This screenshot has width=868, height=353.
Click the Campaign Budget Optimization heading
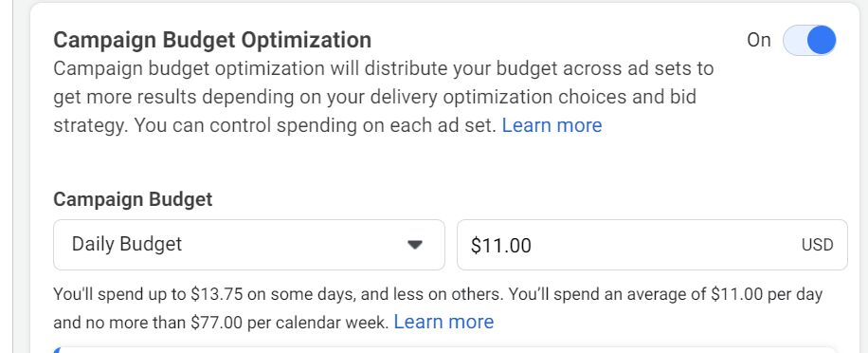tap(212, 40)
